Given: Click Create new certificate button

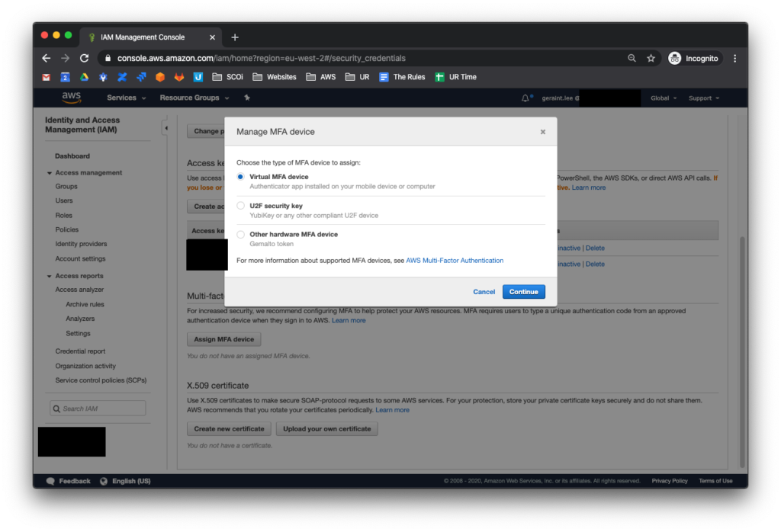Looking at the screenshot, I should tap(229, 429).
